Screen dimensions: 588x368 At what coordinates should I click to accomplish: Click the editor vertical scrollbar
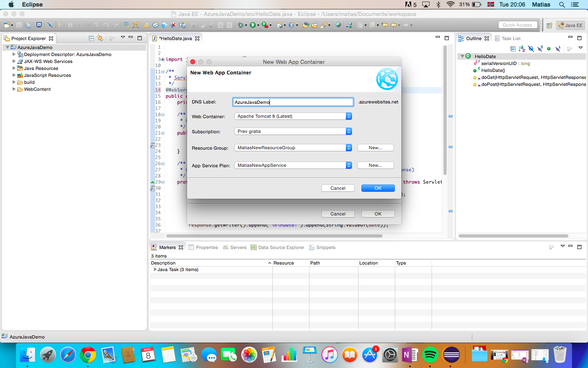(x=445, y=110)
